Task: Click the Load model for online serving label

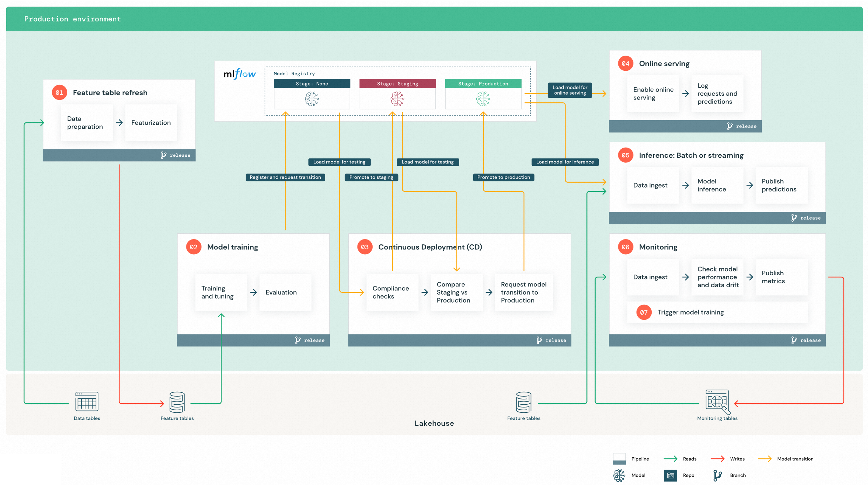Action: click(x=569, y=90)
